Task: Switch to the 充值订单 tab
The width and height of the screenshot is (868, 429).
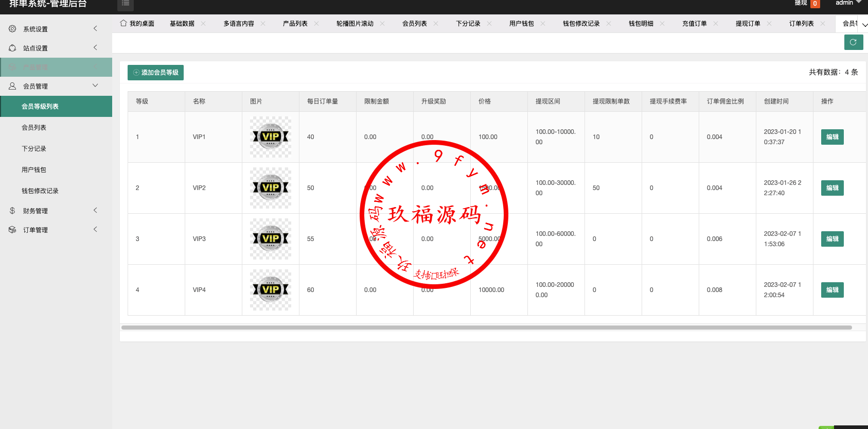Action: point(695,24)
